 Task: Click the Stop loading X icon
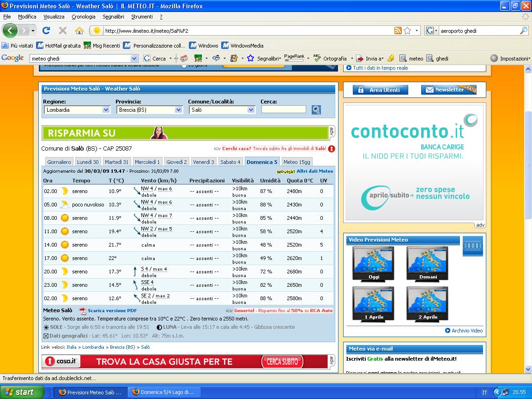click(63, 30)
